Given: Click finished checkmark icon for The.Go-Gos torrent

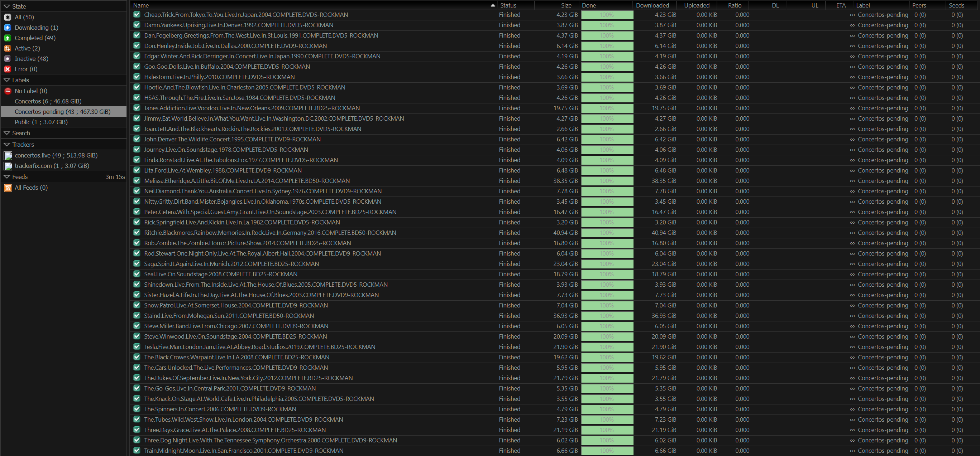Looking at the screenshot, I should 137,388.
